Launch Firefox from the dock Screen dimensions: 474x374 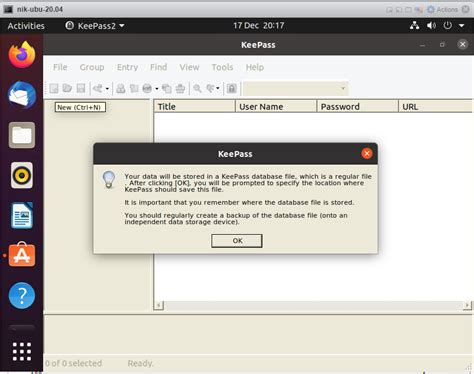click(x=22, y=55)
